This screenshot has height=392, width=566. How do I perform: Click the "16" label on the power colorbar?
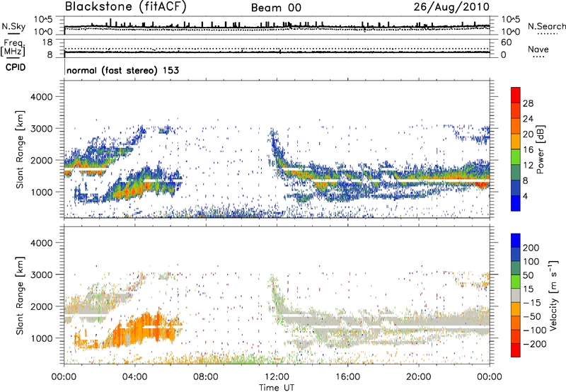[x=528, y=150]
